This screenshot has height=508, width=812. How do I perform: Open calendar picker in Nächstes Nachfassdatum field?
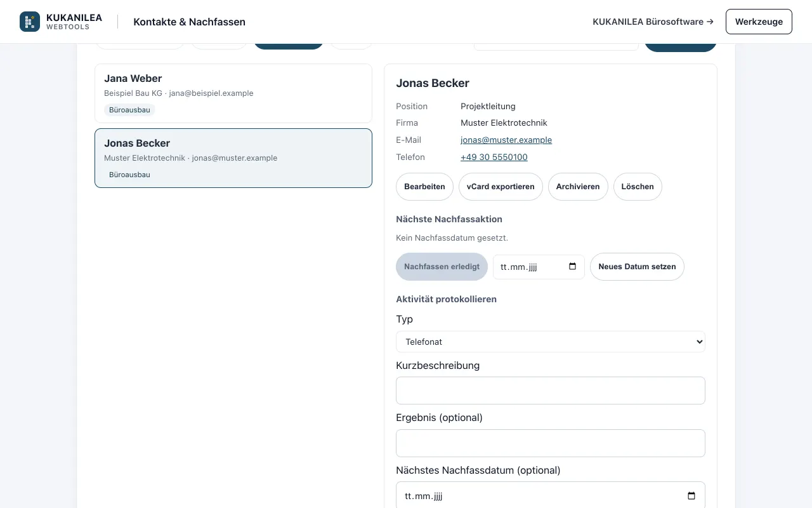point(691,496)
